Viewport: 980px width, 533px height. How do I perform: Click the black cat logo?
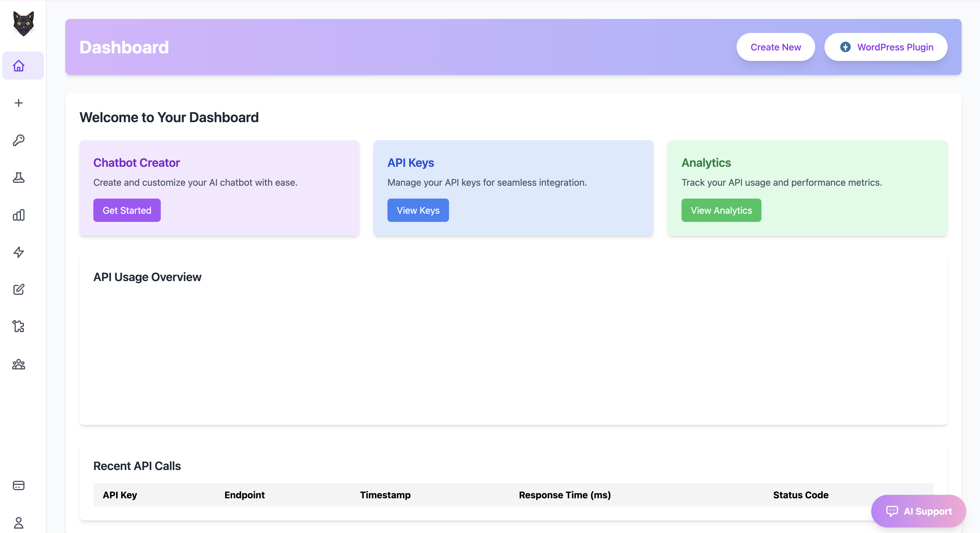[x=23, y=24]
